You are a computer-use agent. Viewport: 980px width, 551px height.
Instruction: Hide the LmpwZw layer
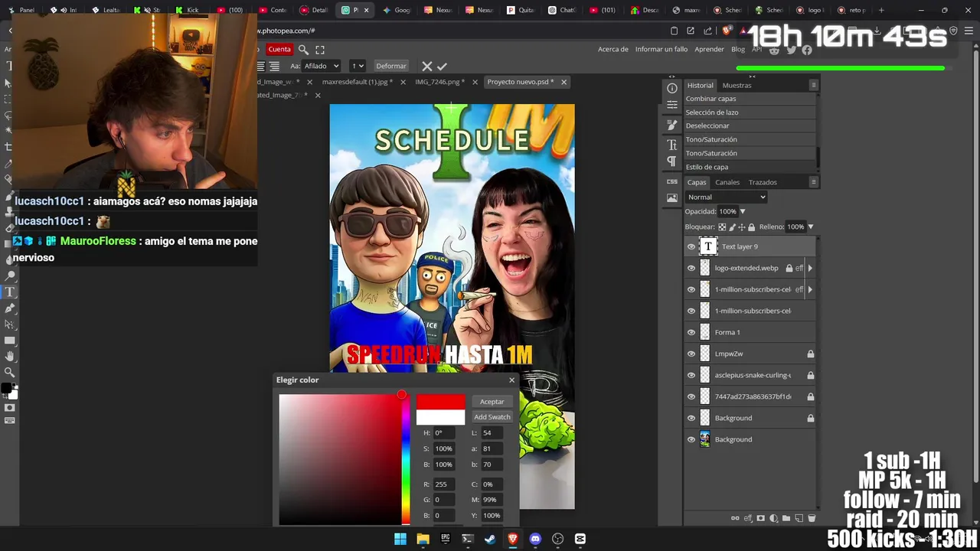pyautogui.click(x=691, y=354)
